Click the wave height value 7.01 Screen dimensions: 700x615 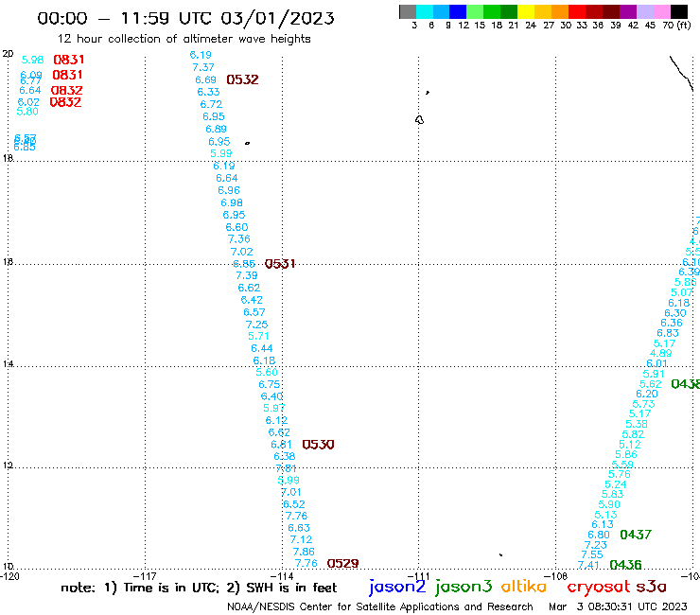tap(291, 493)
